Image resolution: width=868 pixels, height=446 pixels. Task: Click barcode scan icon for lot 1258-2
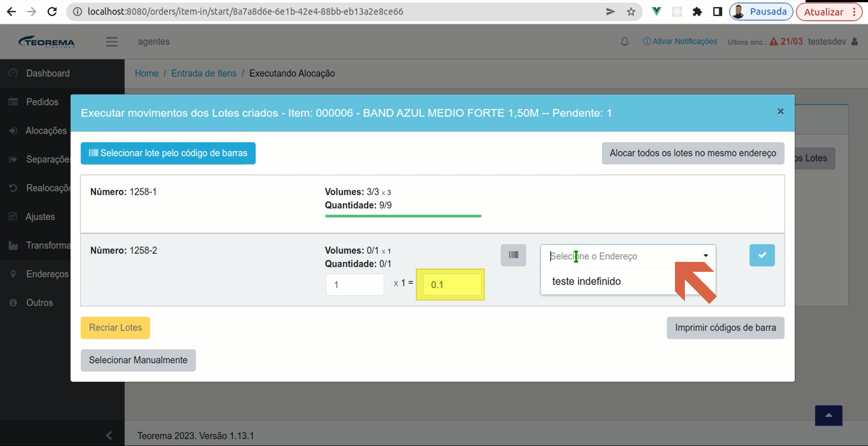pos(513,255)
